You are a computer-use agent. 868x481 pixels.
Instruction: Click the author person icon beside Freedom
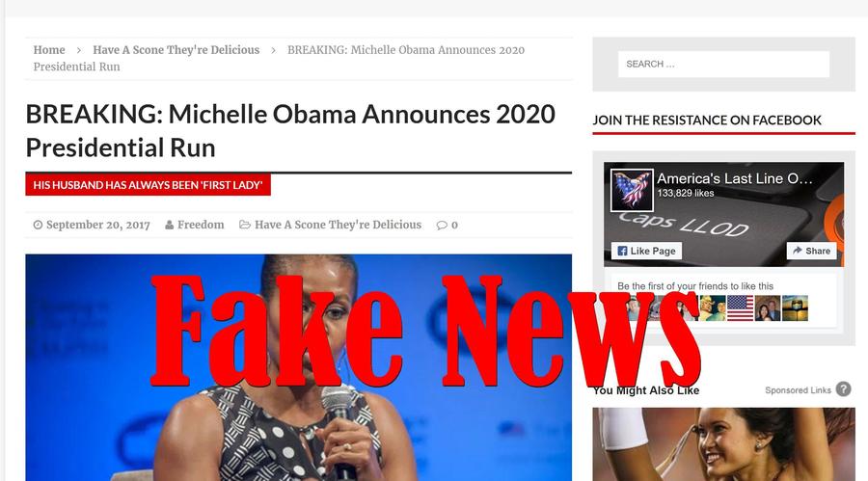tap(170, 225)
